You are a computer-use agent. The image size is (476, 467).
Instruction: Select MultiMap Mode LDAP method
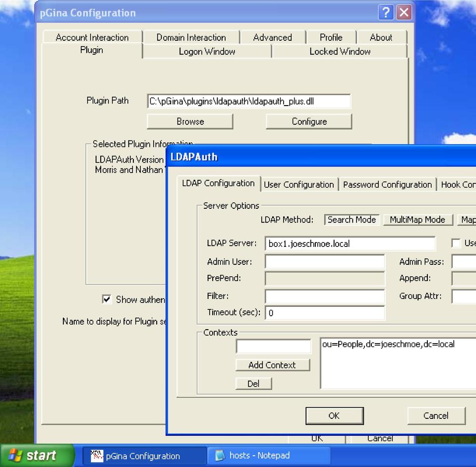pos(417,220)
